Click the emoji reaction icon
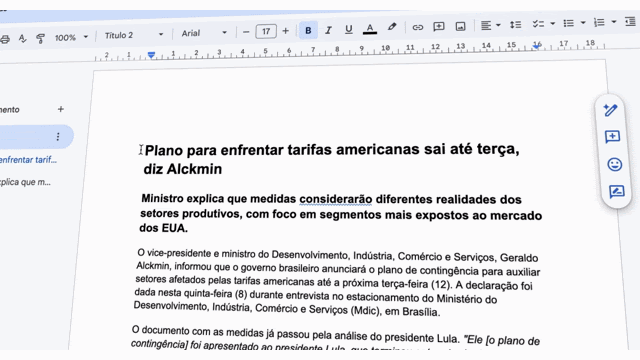The height and width of the screenshot is (360, 640). 615,164
